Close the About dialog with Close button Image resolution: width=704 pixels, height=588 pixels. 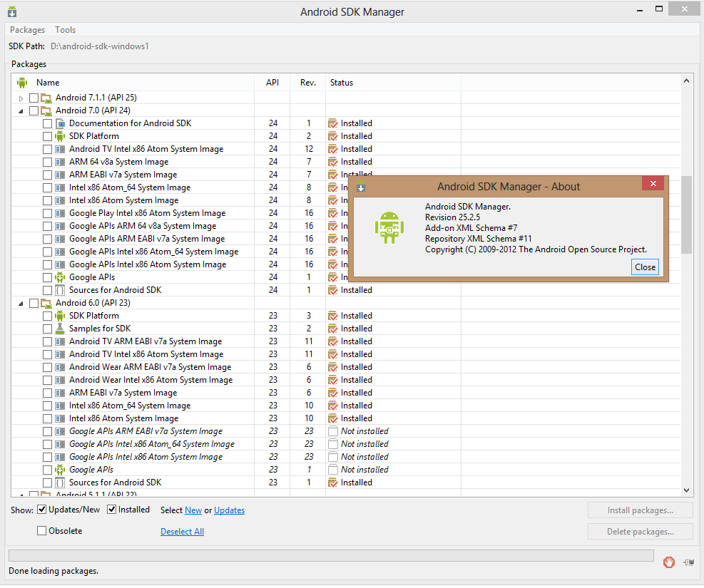645,267
